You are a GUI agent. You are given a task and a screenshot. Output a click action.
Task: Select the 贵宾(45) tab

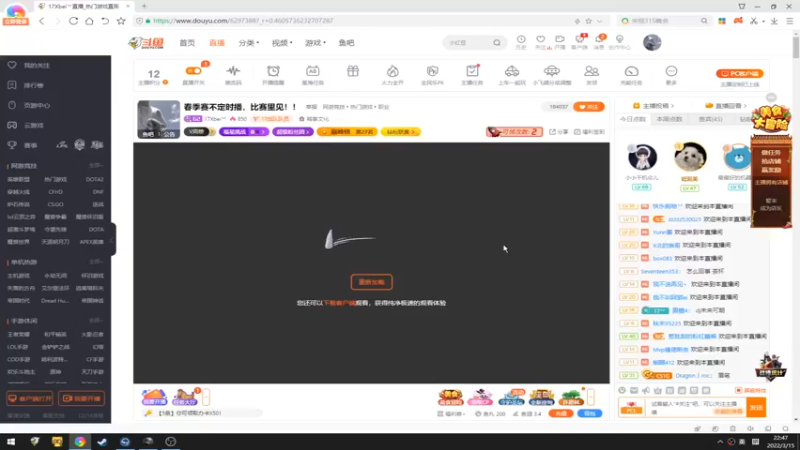tap(710, 119)
